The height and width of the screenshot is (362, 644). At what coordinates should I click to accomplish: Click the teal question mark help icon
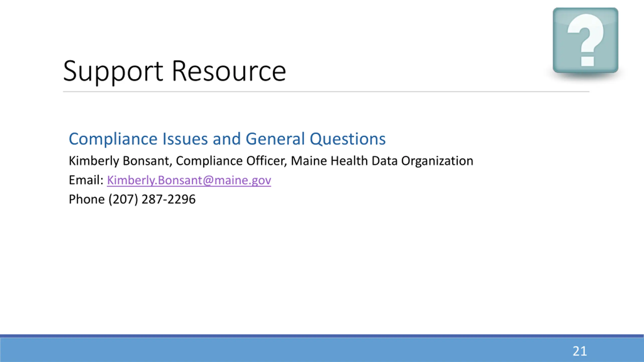pos(585,40)
